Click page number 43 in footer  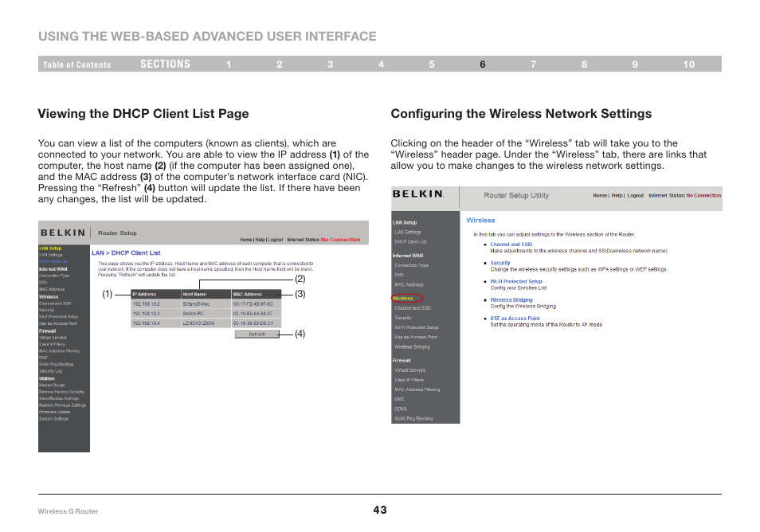(380, 510)
